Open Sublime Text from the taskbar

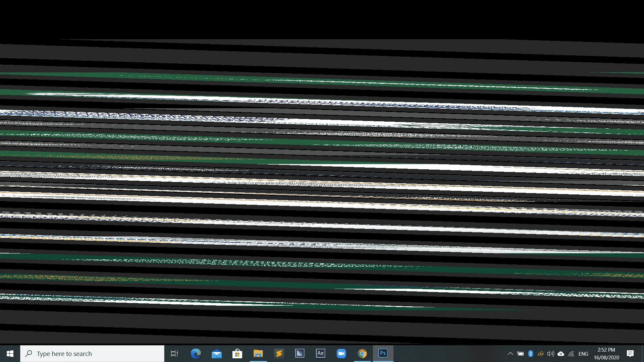(279, 354)
